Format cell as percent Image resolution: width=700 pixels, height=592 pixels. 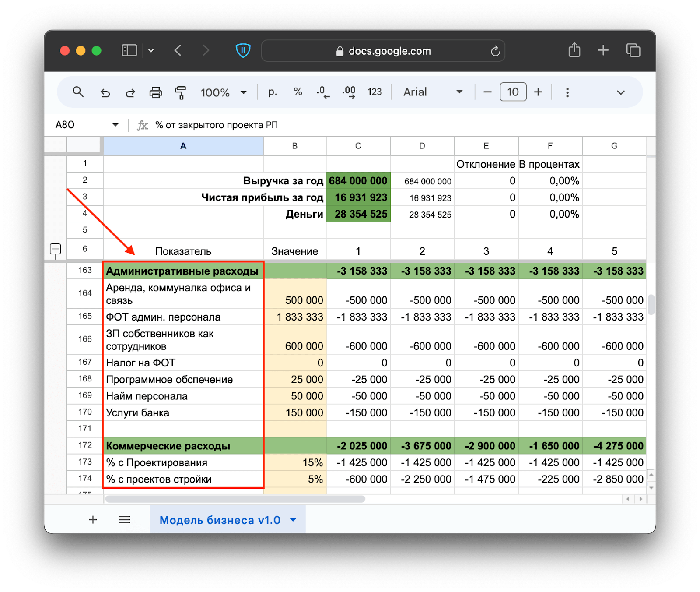point(298,92)
